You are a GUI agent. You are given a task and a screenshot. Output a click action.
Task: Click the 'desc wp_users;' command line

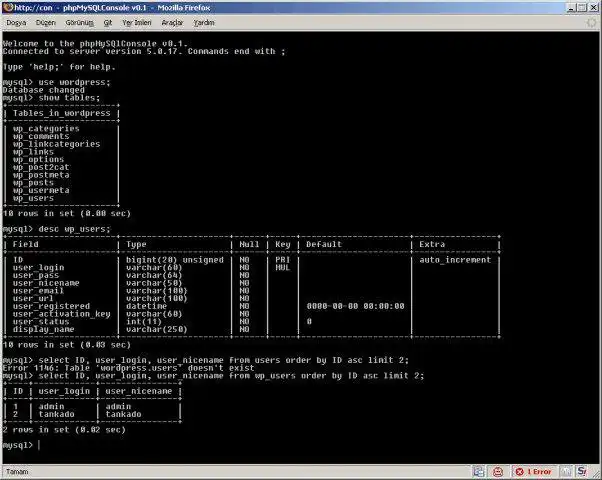coord(56,229)
